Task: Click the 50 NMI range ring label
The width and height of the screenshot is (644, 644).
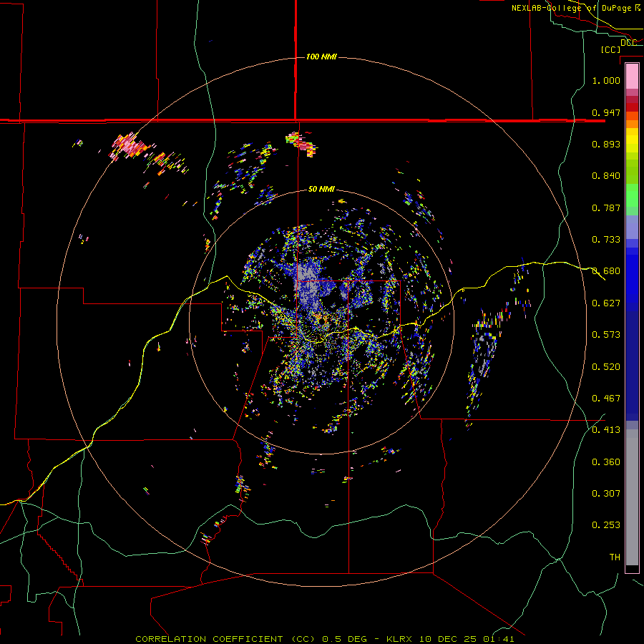Action: click(x=321, y=189)
